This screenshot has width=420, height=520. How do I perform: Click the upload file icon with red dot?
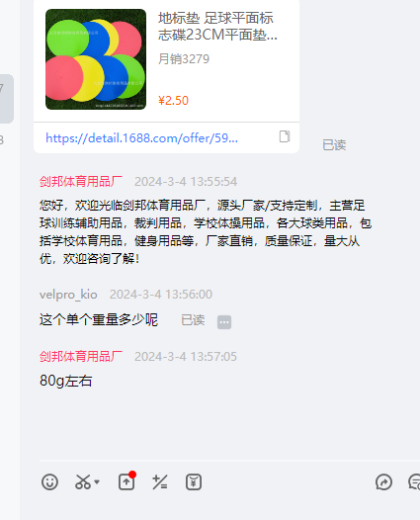[x=126, y=480]
